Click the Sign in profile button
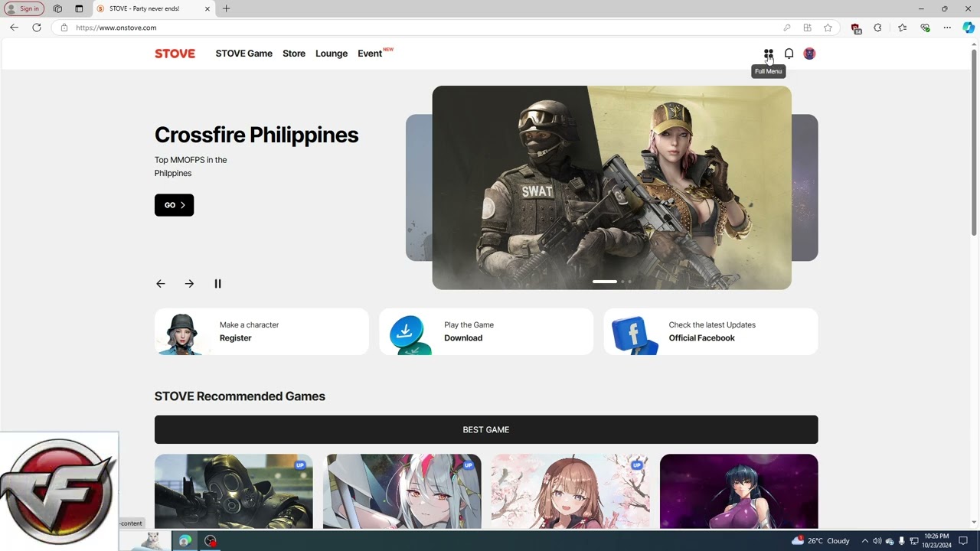 tap(23, 8)
